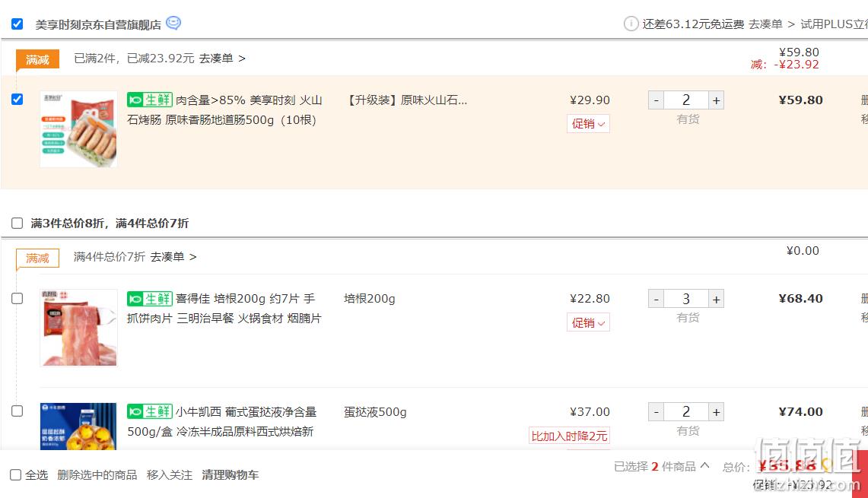Open the store chat bubble icon

(173, 24)
